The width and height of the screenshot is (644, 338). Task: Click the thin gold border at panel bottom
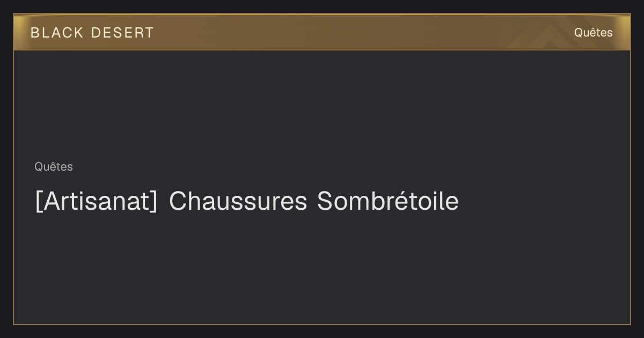(x=322, y=324)
